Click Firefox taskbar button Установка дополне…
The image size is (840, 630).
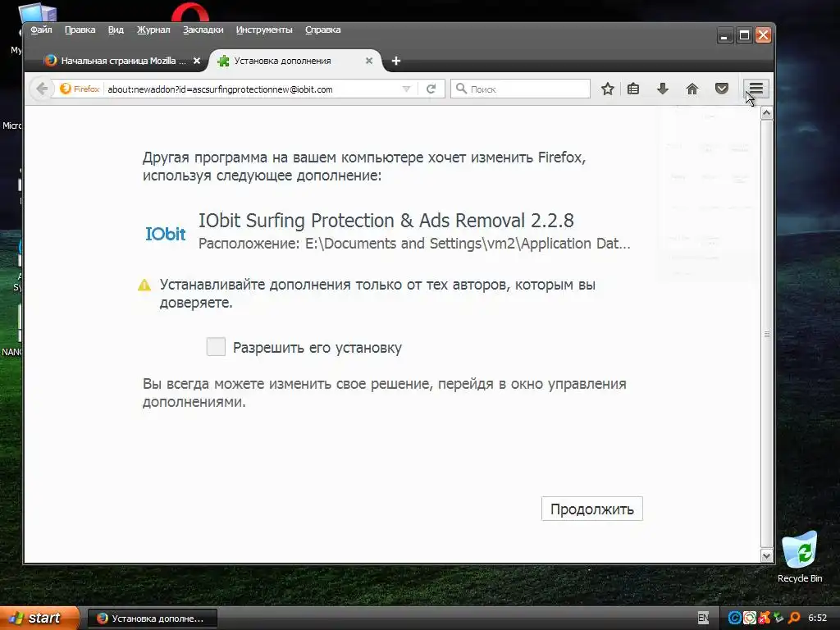(x=152, y=619)
